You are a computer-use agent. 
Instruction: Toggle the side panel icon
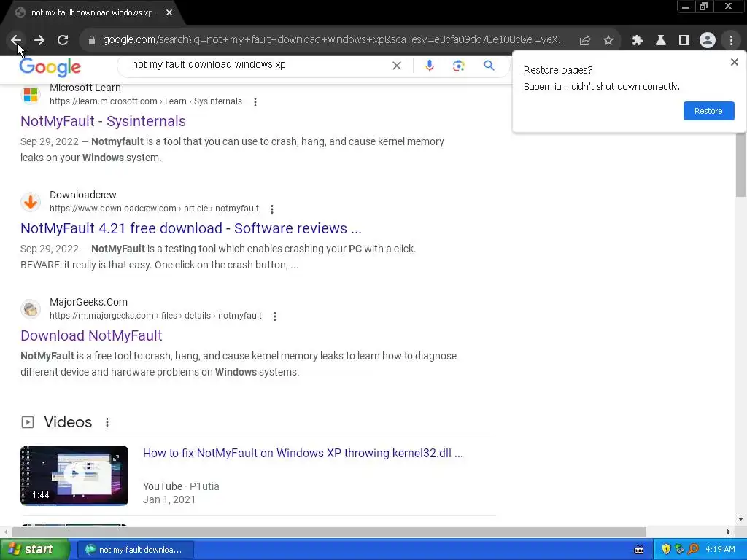684,41
